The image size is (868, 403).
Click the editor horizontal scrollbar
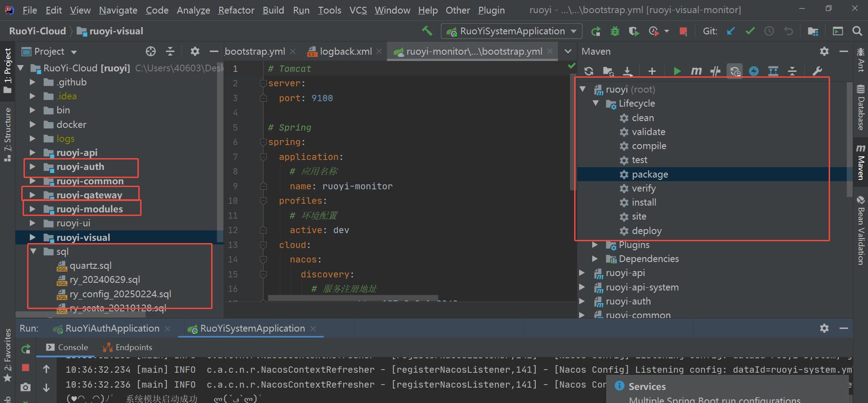click(x=353, y=298)
